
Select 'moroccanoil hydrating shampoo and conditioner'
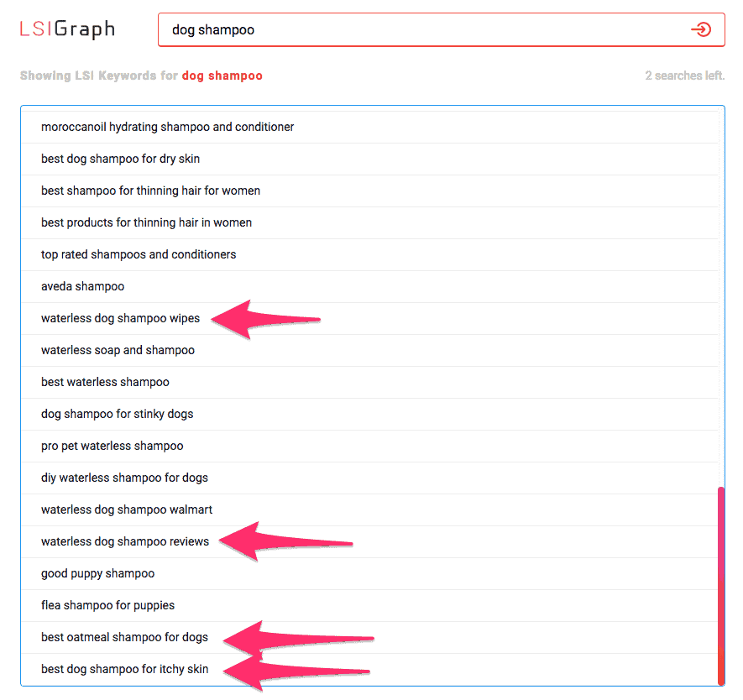tap(167, 127)
